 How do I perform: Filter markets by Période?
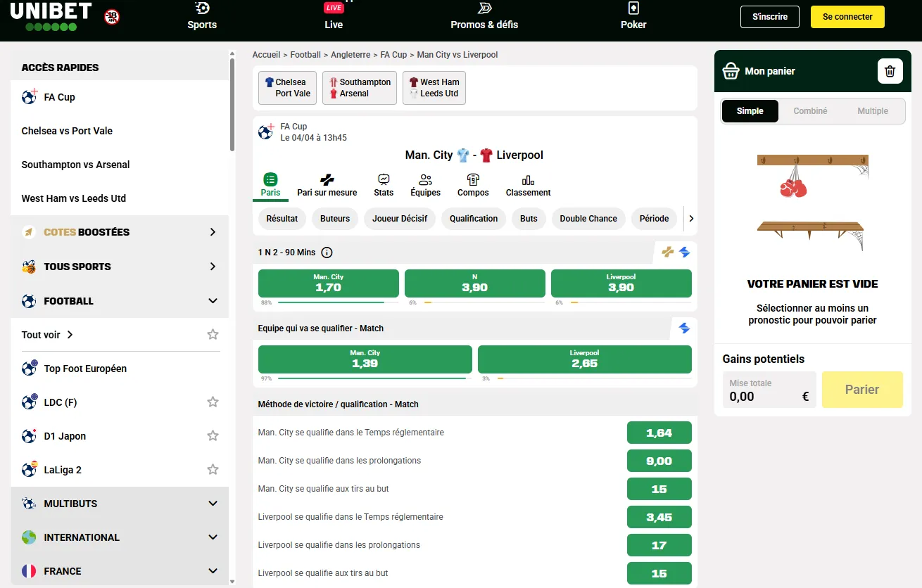tap(655, 219)
